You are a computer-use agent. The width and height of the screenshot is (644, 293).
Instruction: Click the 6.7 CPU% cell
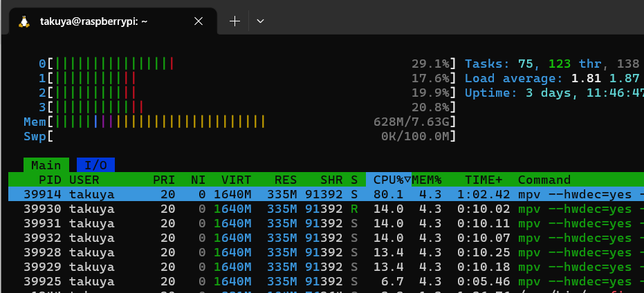pyautogui.click(x=392, y=281)
